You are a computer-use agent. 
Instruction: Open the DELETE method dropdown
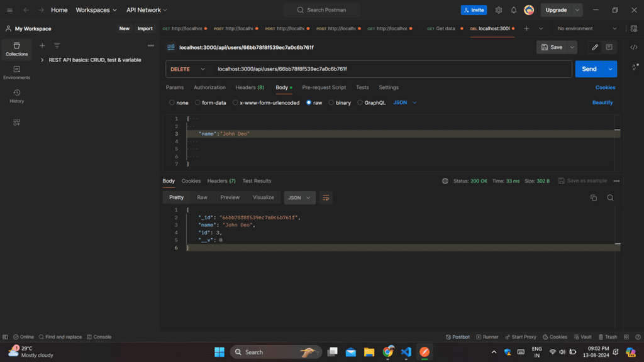point(188,69)
